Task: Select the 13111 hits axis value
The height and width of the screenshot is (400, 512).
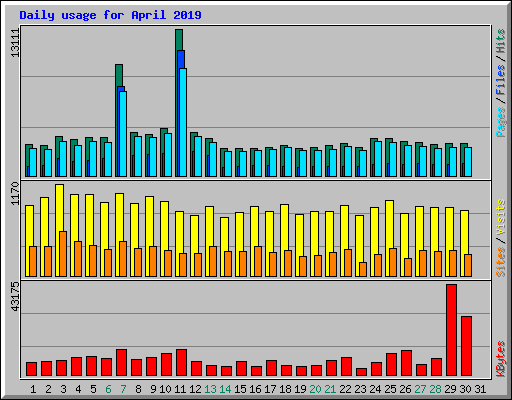Action: (15, 43)
